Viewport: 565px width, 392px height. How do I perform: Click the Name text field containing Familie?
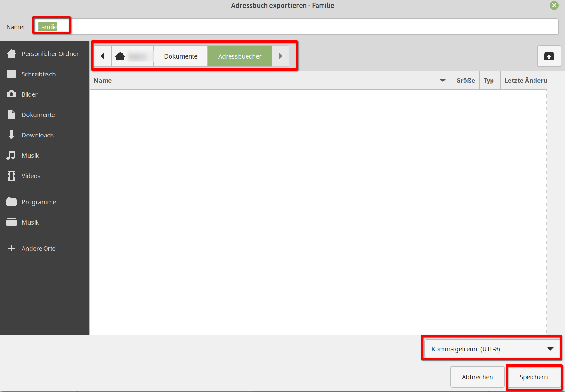tap(286, 27)
